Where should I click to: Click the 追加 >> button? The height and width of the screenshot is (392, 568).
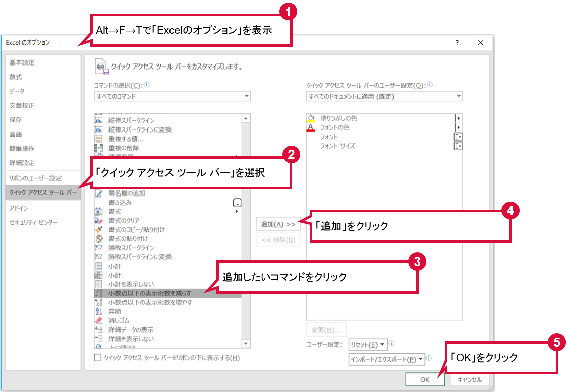click(x=278, y=224)
